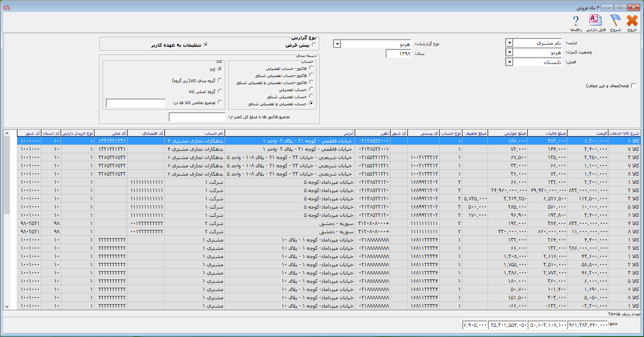Image resolution: width=644 pixels, height=337 pixels.
Task: Click the field for تجمیع فاکتور ها با مبلغ کل کمتر از
Action: coord(197,117)
